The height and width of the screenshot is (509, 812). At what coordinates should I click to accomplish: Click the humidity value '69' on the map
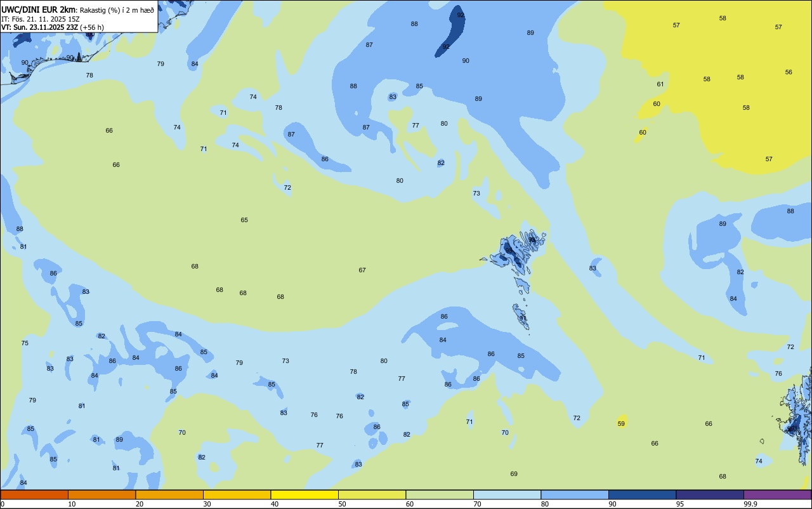pyautogui.click(x=514, y=474)
